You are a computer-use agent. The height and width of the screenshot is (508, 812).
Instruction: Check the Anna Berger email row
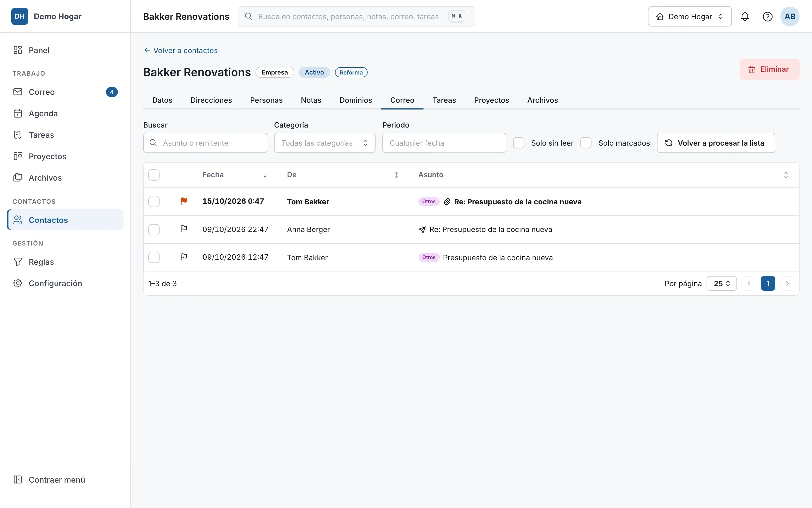[154, 230]
